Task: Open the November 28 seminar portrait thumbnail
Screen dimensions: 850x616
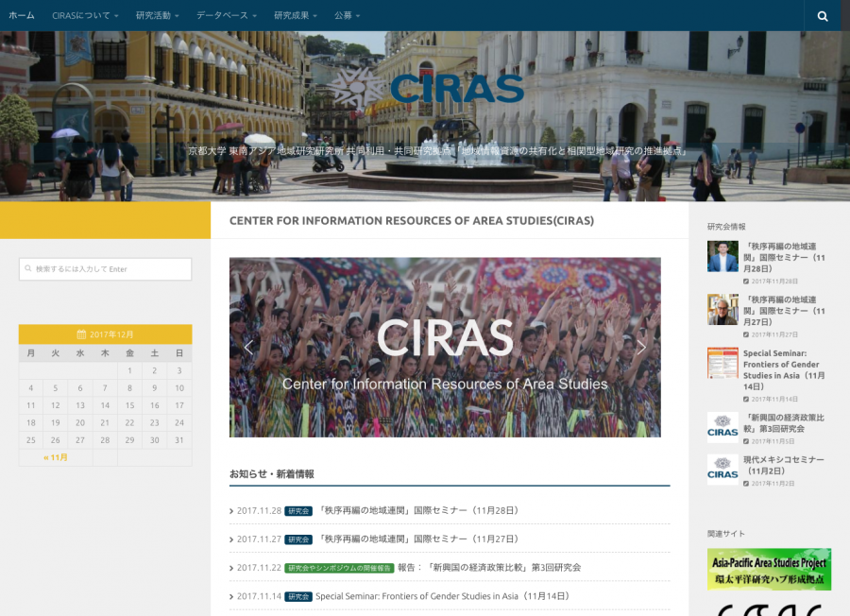Action: 722,256
